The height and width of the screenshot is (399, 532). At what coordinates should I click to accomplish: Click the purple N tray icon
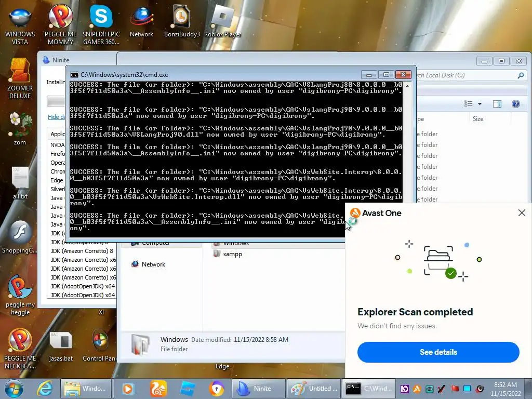(404, 389)
